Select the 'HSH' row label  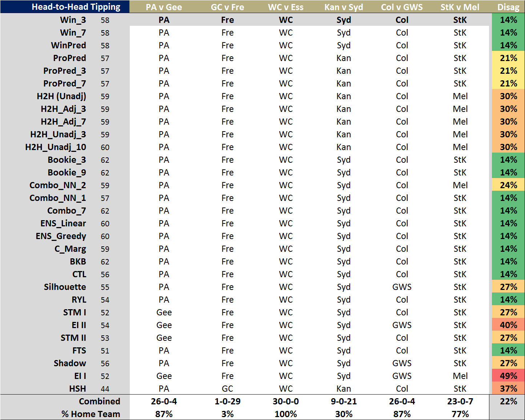pos(78,389)
